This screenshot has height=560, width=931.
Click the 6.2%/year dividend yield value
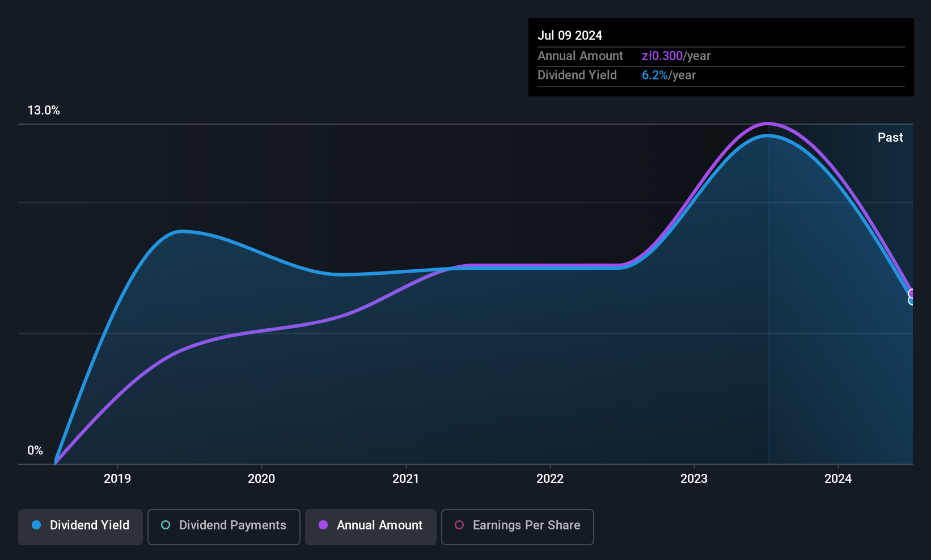pos(668,75)
